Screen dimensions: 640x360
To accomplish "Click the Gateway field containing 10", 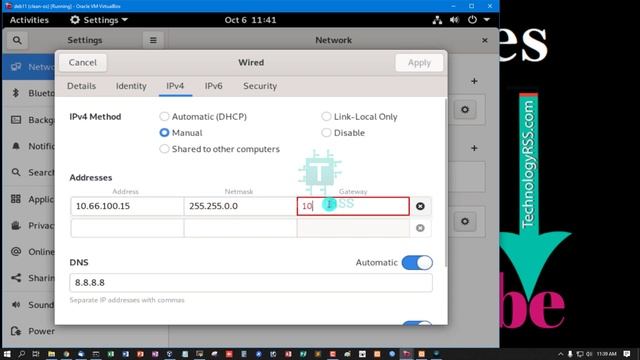I will [353, 206].
